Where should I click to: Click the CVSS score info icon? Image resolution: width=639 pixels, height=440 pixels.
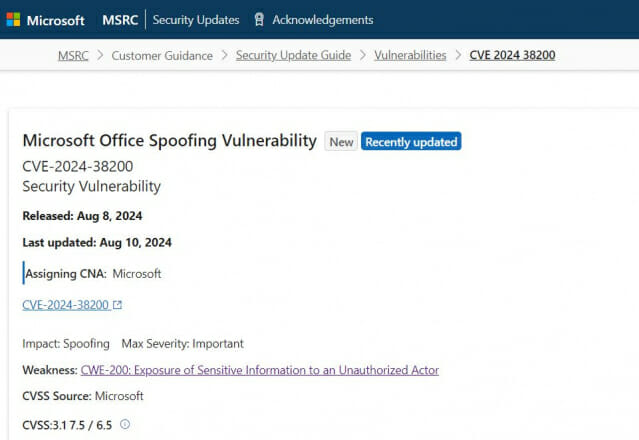pos(125,424)
